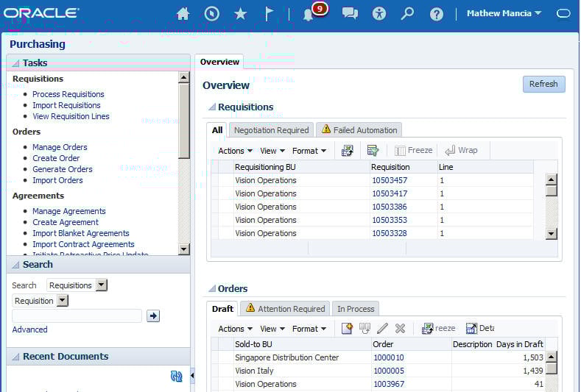Select the Draft orders tab
The height and width of the screenshot is (392, 581).
pos(222,309)
